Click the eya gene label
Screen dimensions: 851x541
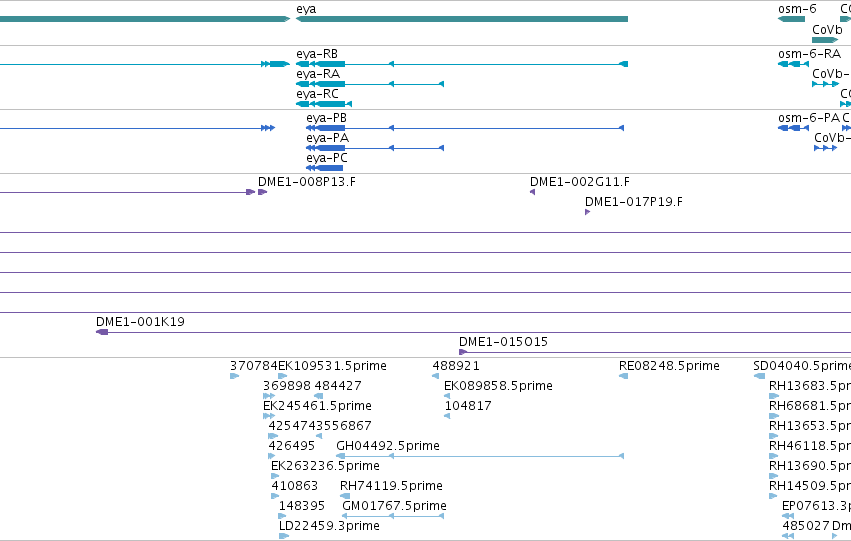coord(306,9)
